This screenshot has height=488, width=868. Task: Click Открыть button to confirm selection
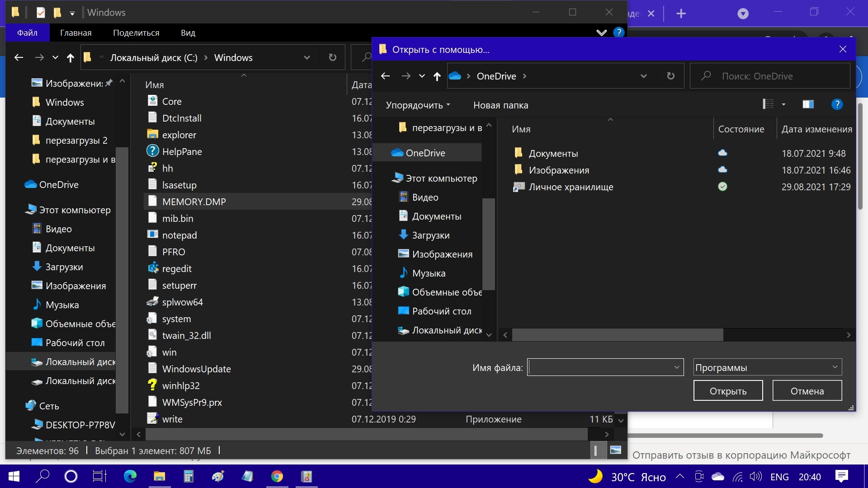coord(728,390)
